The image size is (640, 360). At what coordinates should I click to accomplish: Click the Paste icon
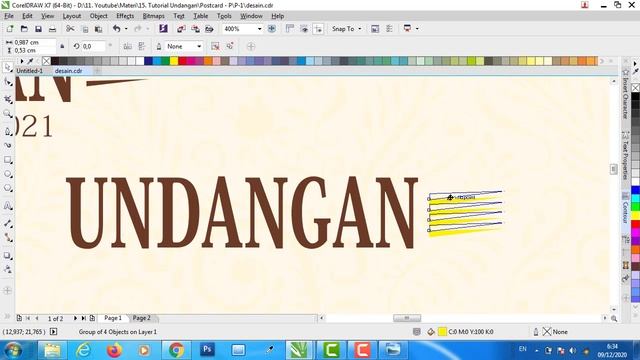pos(98,29)
